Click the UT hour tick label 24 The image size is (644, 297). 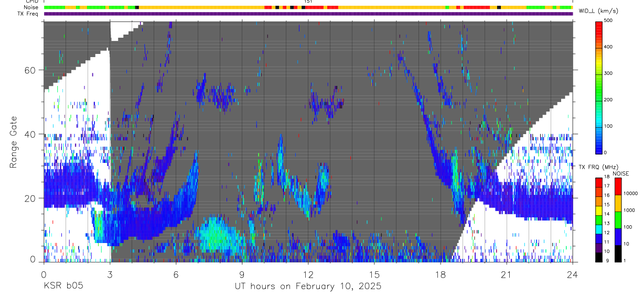click(573, 274)
